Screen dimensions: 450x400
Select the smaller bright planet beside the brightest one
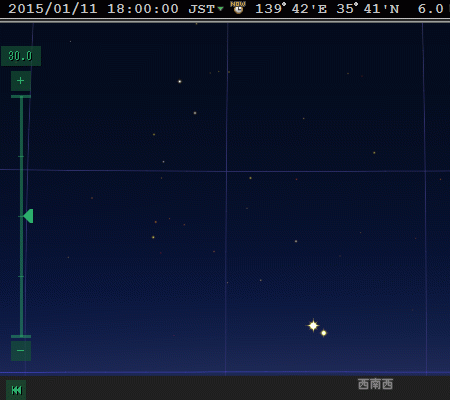[x=324, y=333]
